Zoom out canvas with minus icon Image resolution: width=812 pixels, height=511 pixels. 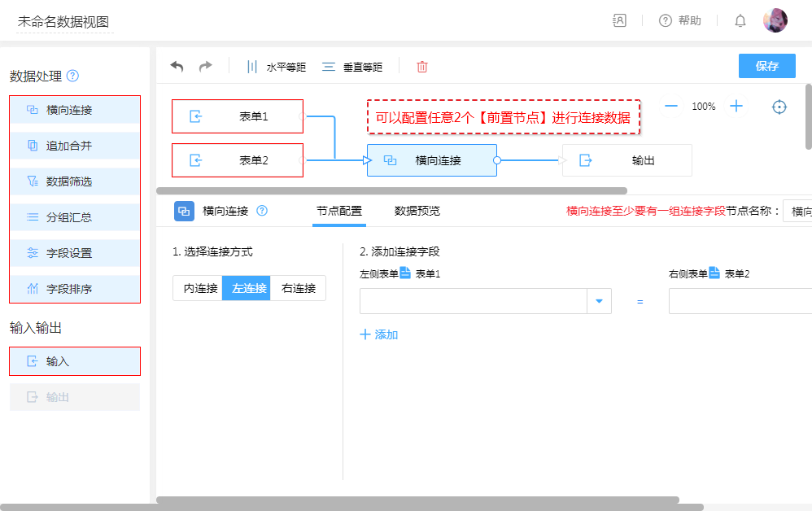[x=671, y=106]
